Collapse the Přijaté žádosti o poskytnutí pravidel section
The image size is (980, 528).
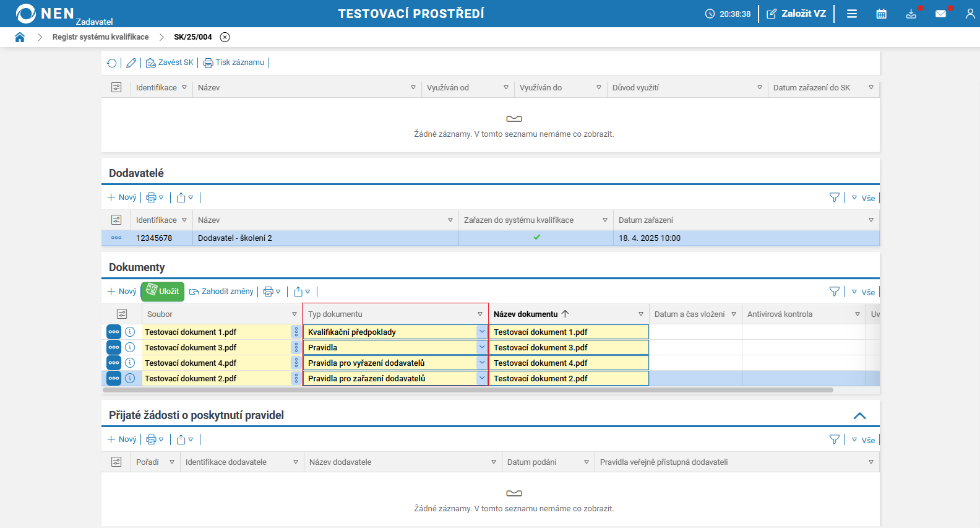coord(859,415)
